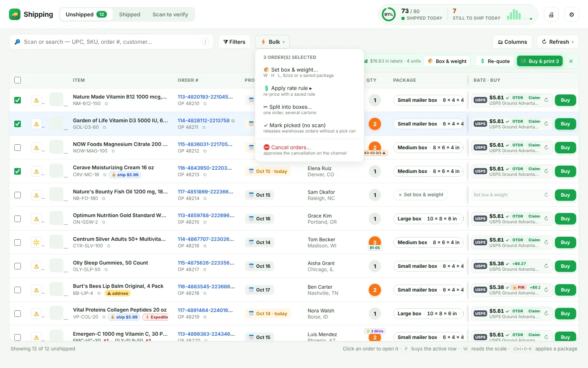The image size is (588, 368).
Task: Refresh the rate for the Nature Made Vitamin B12 row
Action: tap(546, 100)
